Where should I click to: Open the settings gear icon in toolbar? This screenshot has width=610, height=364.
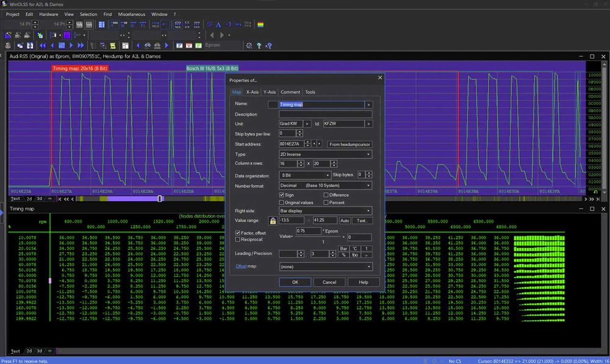point(249,46)
